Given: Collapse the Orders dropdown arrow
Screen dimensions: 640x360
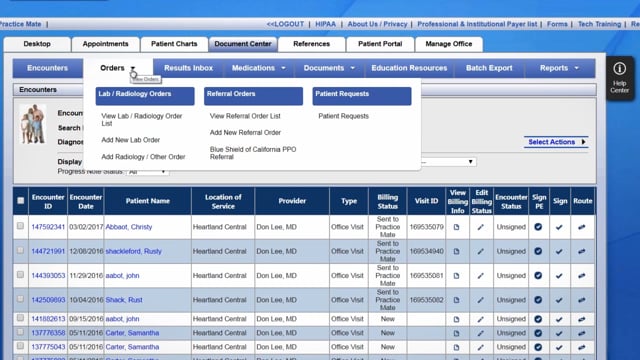Looking at the screenshot, I should 133,69.
